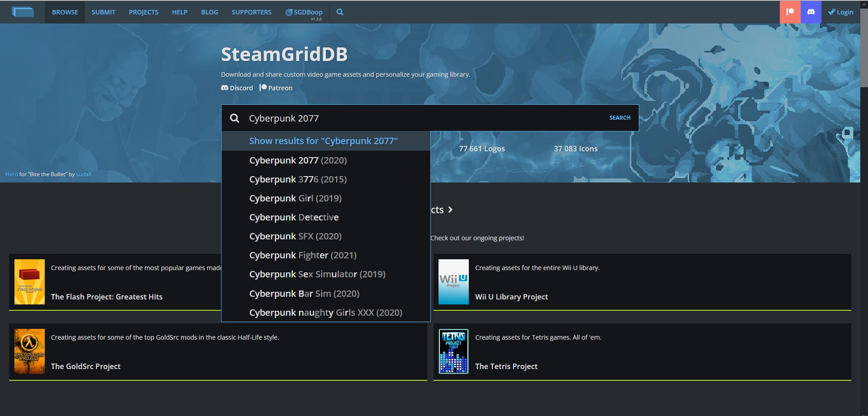The height and width of the screenshot is (416, 868).
Task: Open the Projects menu item
Action: [144, 12]
